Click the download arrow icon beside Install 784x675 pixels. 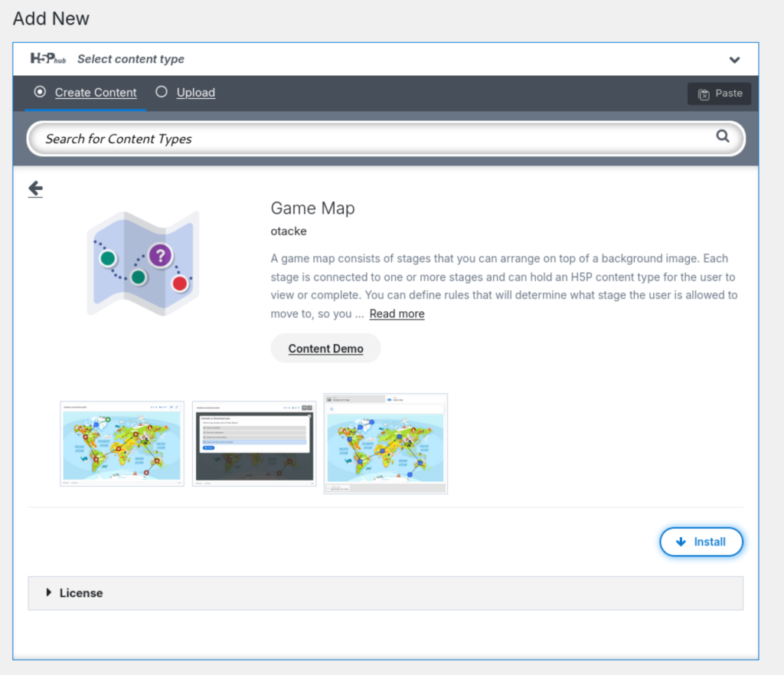(x=681, y=542)
